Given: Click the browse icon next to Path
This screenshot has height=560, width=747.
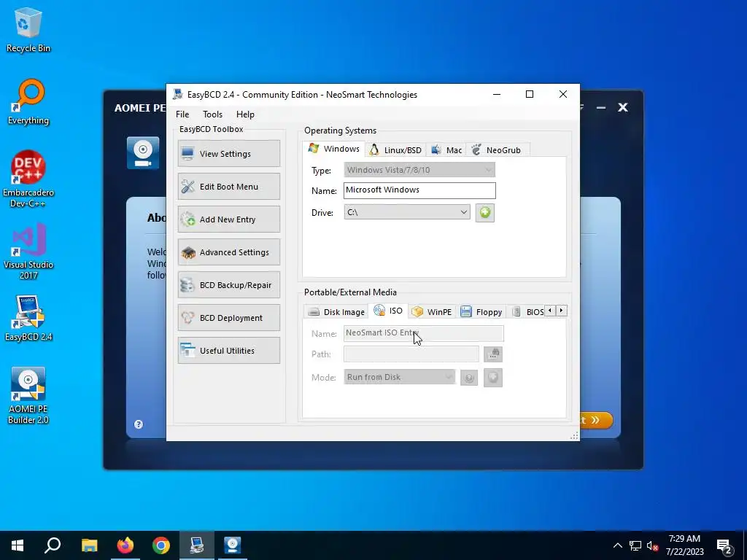Looking at the screenshot, I should (x=493, y=354).
